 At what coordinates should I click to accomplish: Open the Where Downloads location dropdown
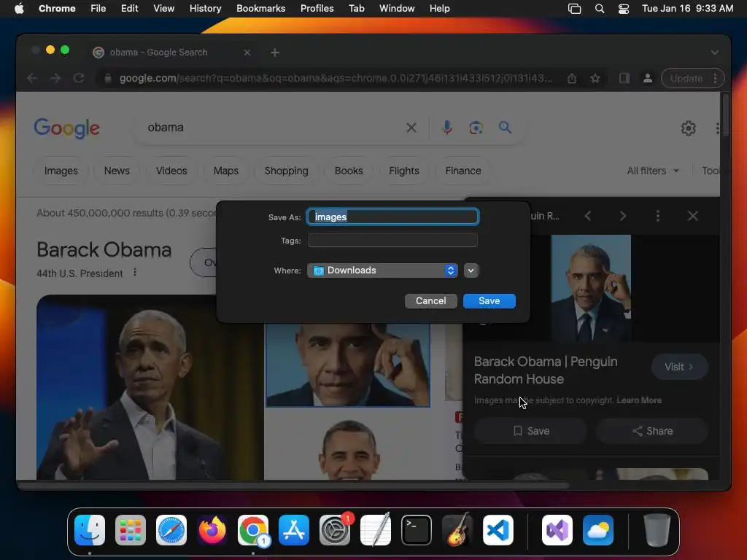pyautogui.click(x=382, y=271)
